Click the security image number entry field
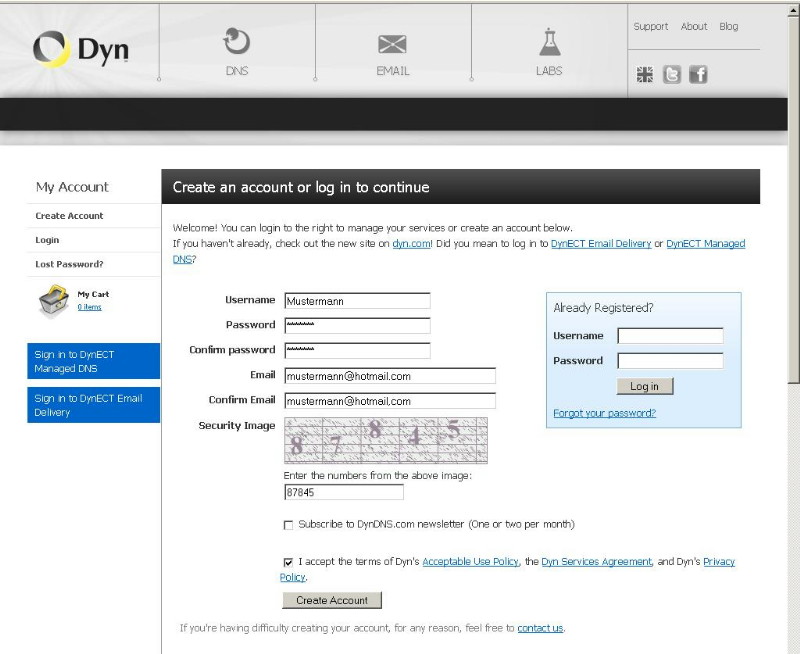This screenshot has height=654, width=800. 343,492
